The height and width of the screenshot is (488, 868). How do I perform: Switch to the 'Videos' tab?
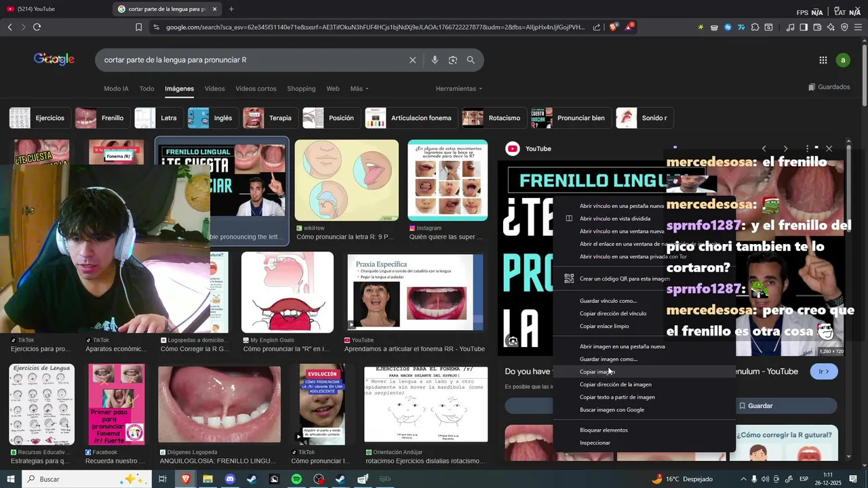(x=214, y=89)
